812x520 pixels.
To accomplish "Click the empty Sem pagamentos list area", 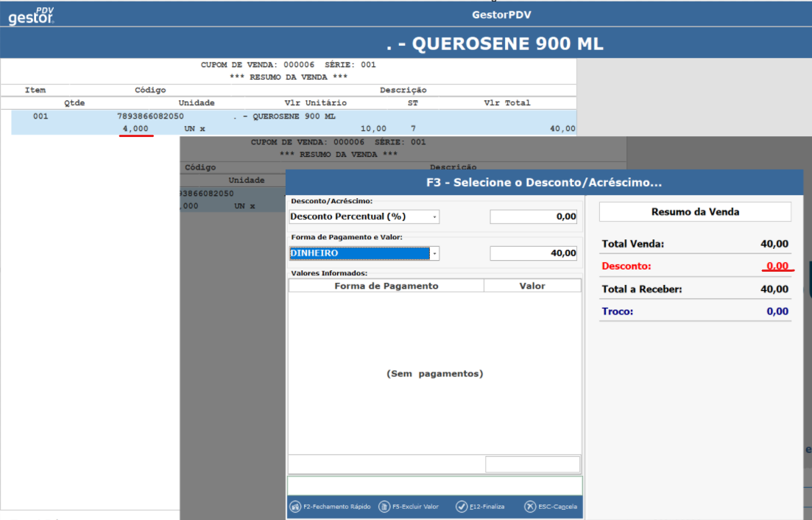I will click(434, 373).
